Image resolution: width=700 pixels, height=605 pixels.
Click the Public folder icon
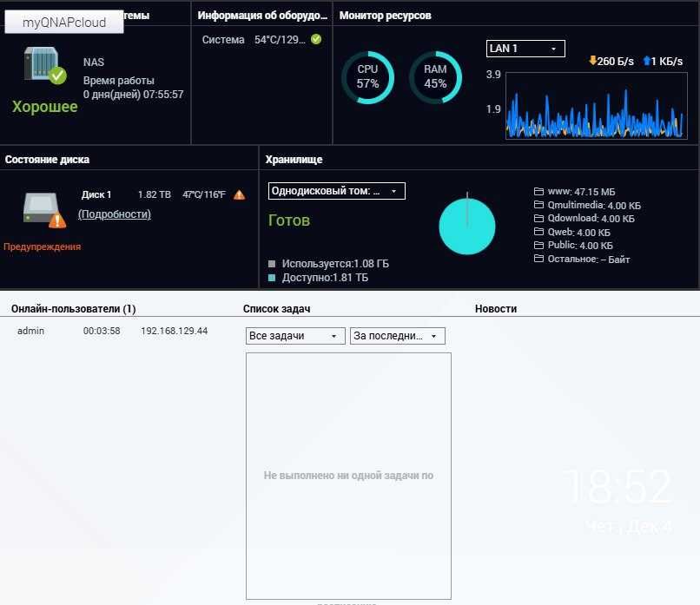[538, 246]
